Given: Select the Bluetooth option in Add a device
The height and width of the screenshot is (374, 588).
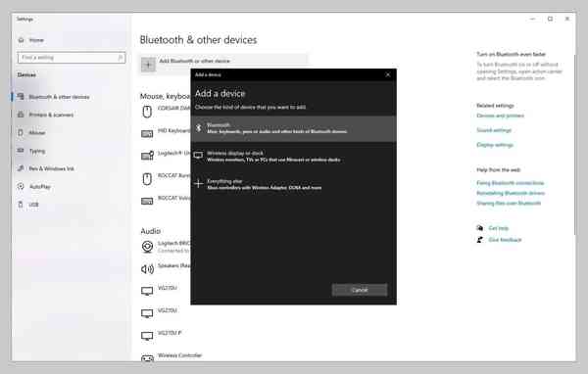Looking at the screenshot, I should (293, 128).
